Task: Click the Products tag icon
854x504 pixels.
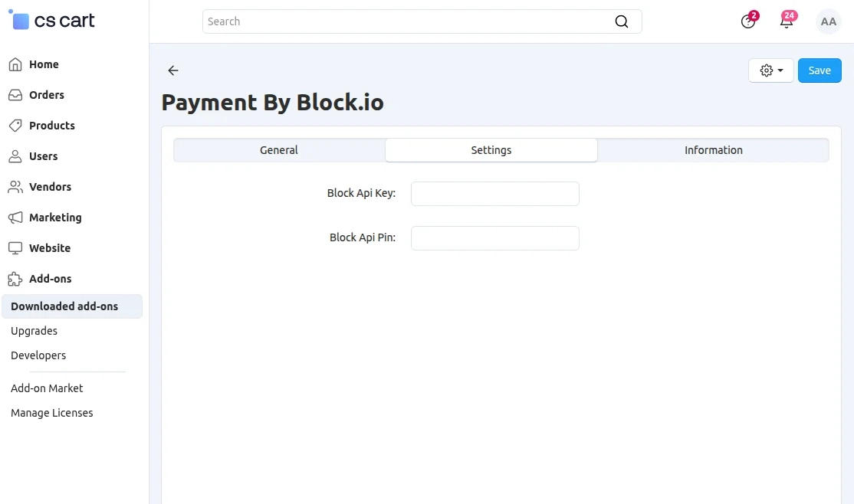Action: 15,125
